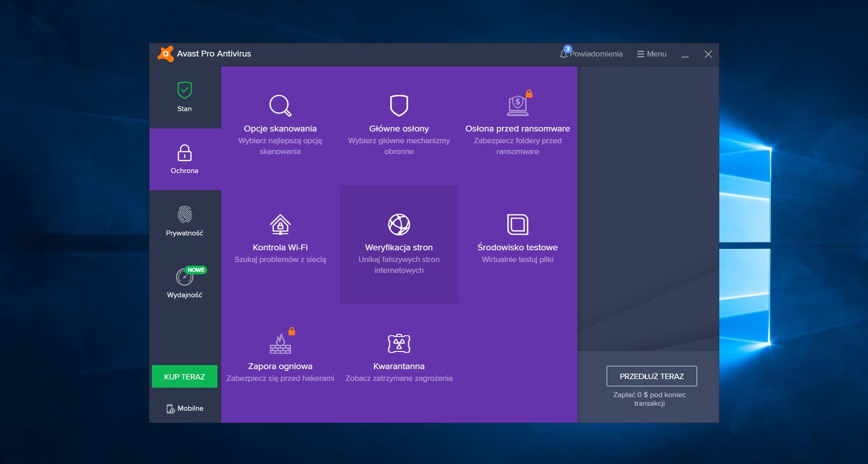Select the Ochrona padlock tab

point(185,159)
